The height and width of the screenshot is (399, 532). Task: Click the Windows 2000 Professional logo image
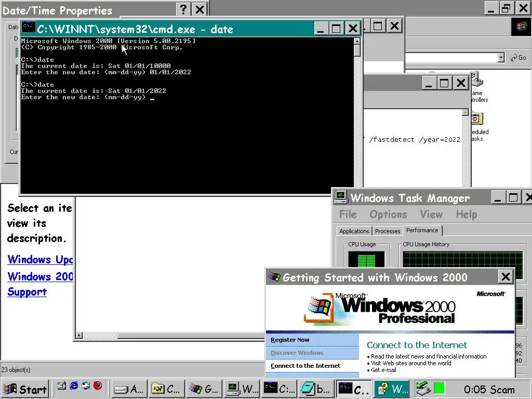pos(379,308)
